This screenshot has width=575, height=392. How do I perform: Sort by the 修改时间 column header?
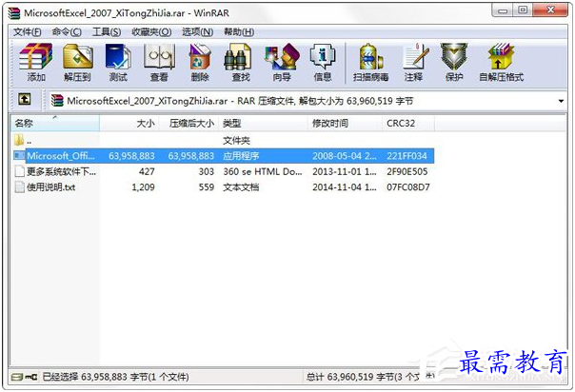(x=345, y=123)
